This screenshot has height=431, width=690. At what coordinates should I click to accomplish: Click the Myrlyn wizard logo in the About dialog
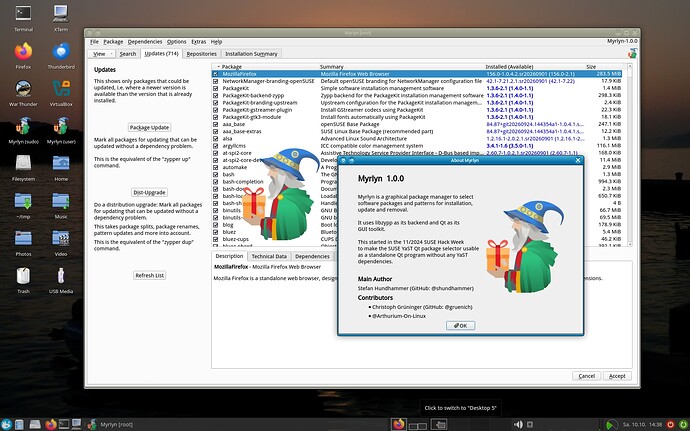pos(525,247)
